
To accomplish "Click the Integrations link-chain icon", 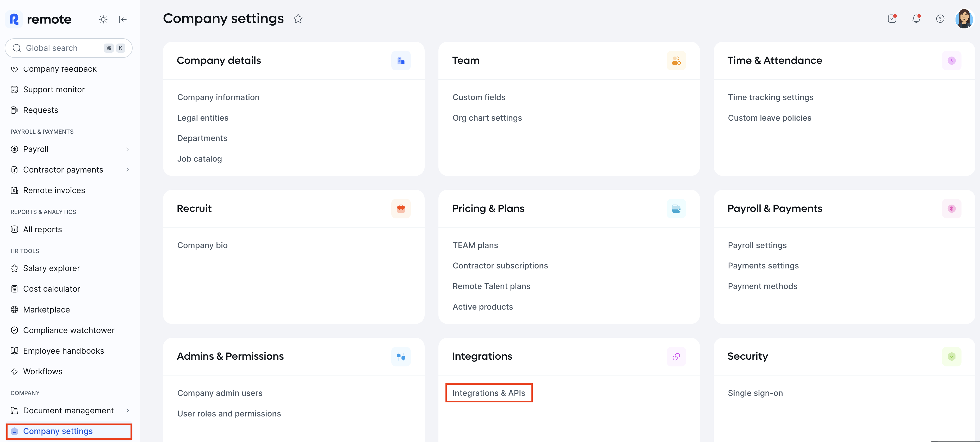I will [x=676, y=356].
